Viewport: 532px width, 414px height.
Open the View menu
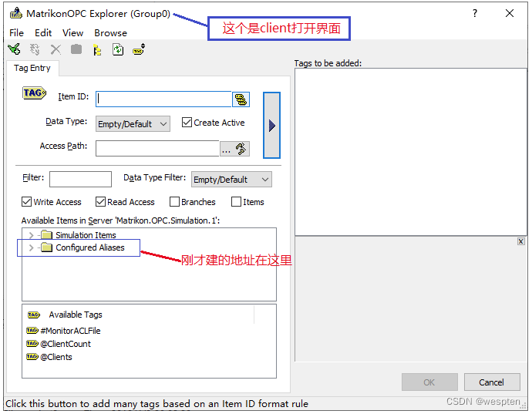(x=72, y=33)
